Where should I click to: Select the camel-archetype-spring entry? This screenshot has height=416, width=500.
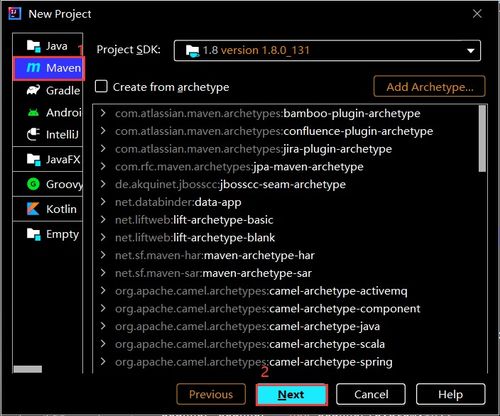point(254,362)
